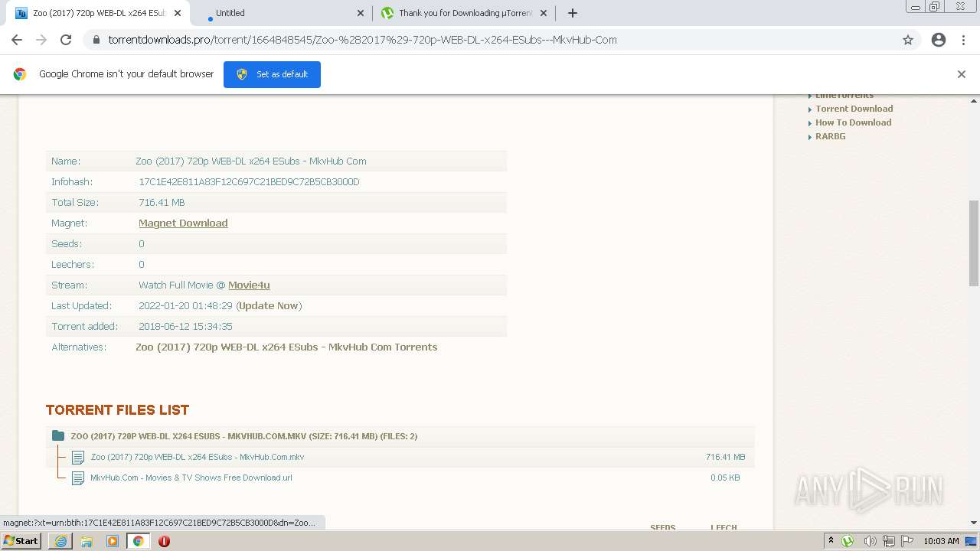Click the file icon for the MkvHub.Com .url entry
The height and width of the screenshot is (551, 980).
[78, 478]
